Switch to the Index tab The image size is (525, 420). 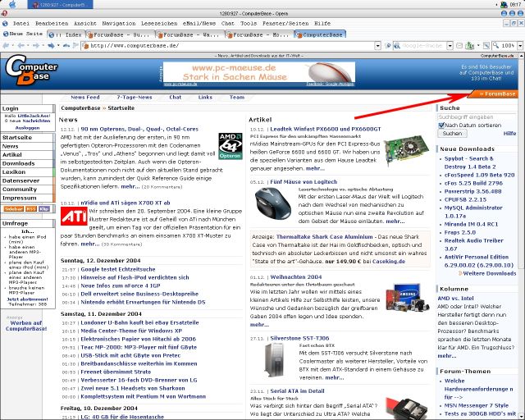(x=66, y=34)
